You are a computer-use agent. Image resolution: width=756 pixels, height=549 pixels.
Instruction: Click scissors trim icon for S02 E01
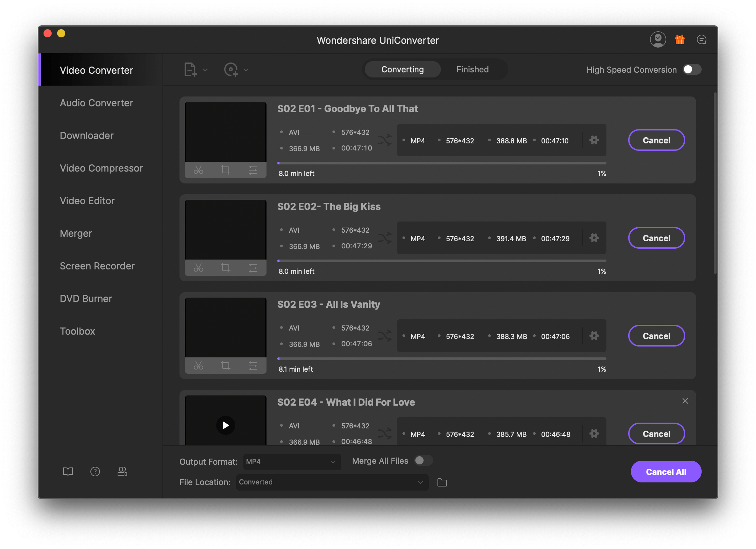coord(199,170)
